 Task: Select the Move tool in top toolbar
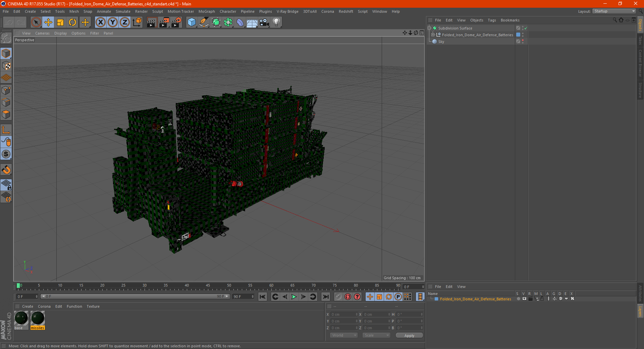coord(48,22)
